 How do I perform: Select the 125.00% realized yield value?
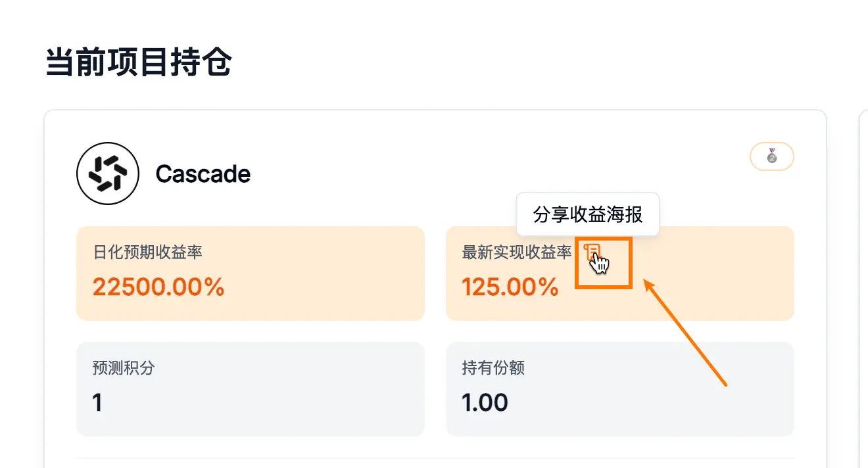click(510, 287)
